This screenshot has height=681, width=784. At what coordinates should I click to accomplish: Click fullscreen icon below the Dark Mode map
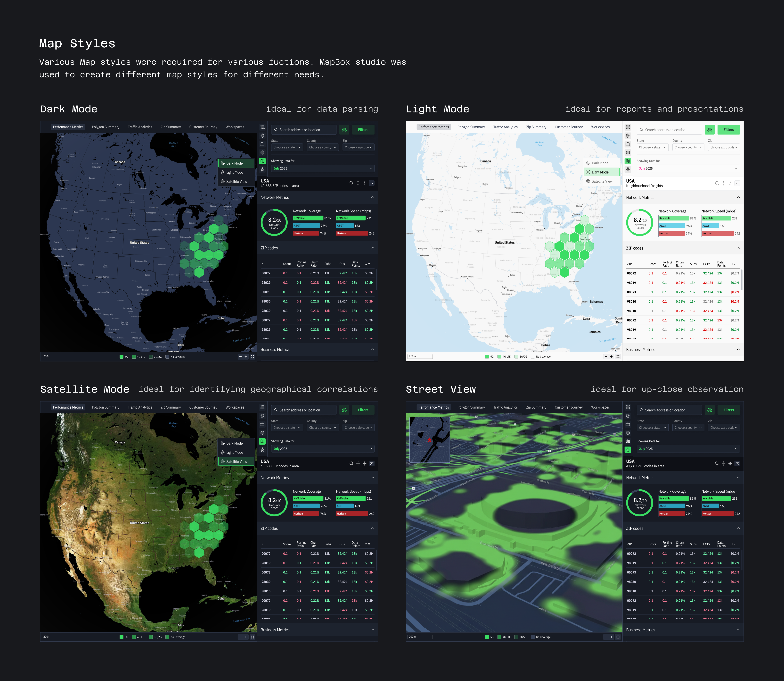coord(252,357)
